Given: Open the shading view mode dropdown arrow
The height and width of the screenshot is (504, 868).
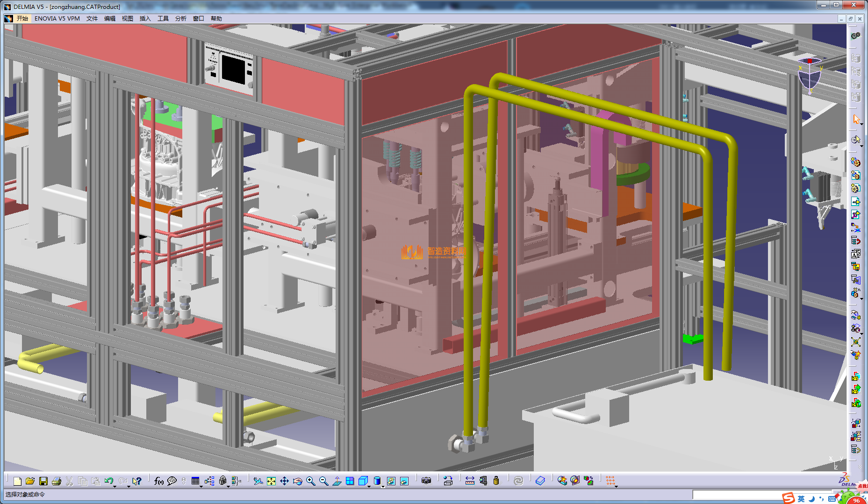Looking at the screenshot, I should coord(383,486).
